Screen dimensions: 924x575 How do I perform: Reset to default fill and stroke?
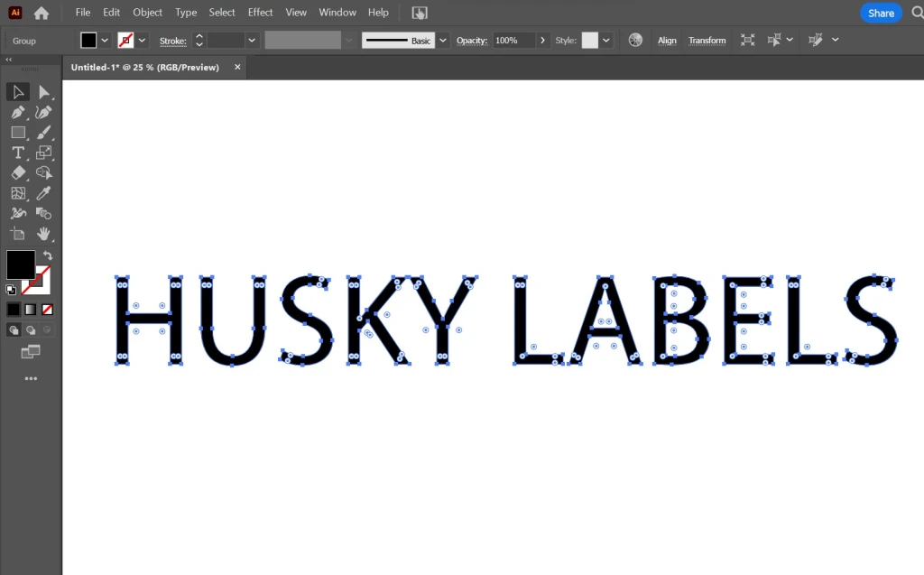point(11,289)
